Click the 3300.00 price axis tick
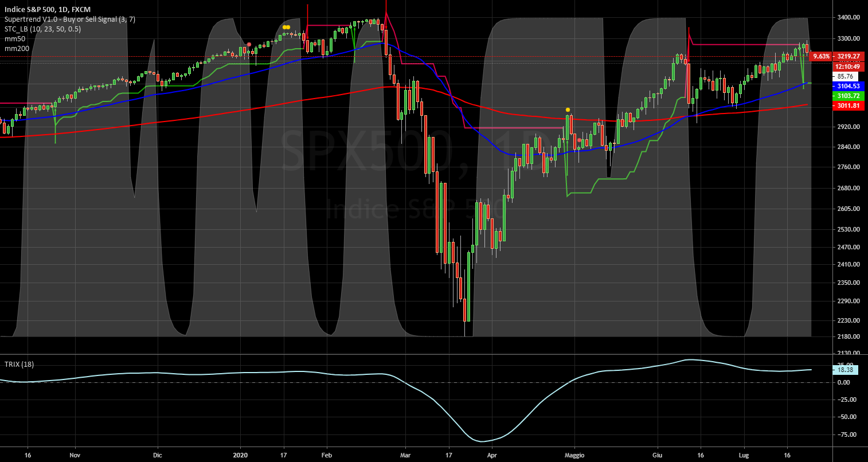Screen dimensions: 868x462 (x=848, y=38)
